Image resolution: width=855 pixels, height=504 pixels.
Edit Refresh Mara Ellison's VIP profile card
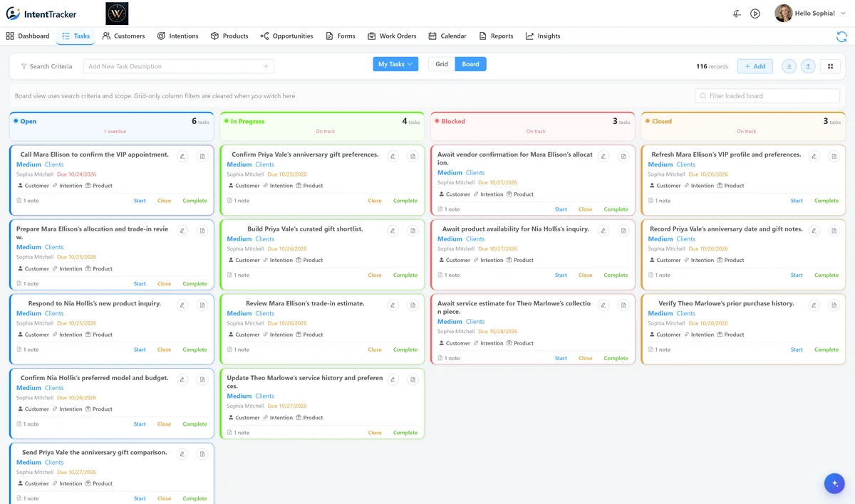[814, 156]
